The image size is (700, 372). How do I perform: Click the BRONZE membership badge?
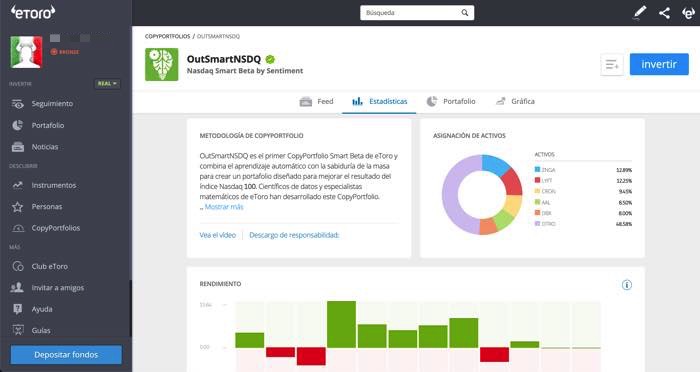click(x=65, y=52)
